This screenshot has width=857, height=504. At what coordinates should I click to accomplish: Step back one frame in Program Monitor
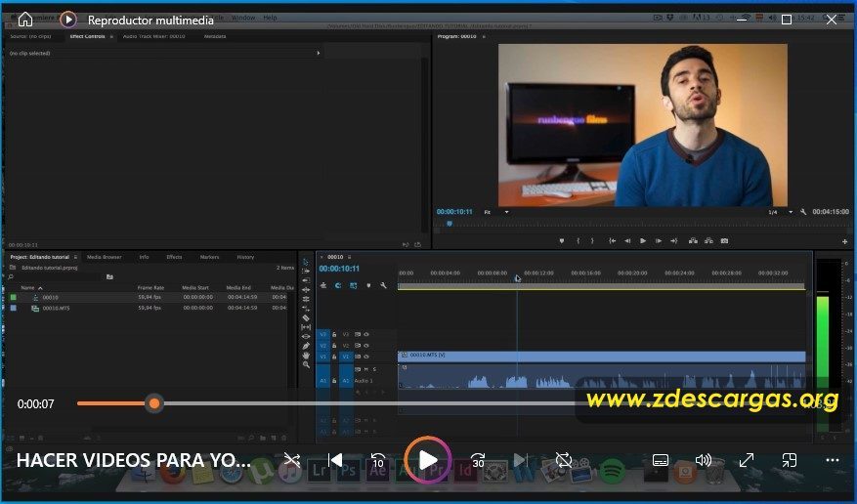pyautogui.click(x=627, y=241)
